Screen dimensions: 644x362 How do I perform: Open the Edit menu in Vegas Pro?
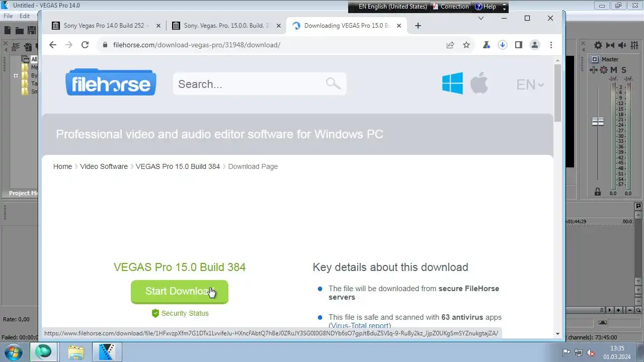coord(25,16)
